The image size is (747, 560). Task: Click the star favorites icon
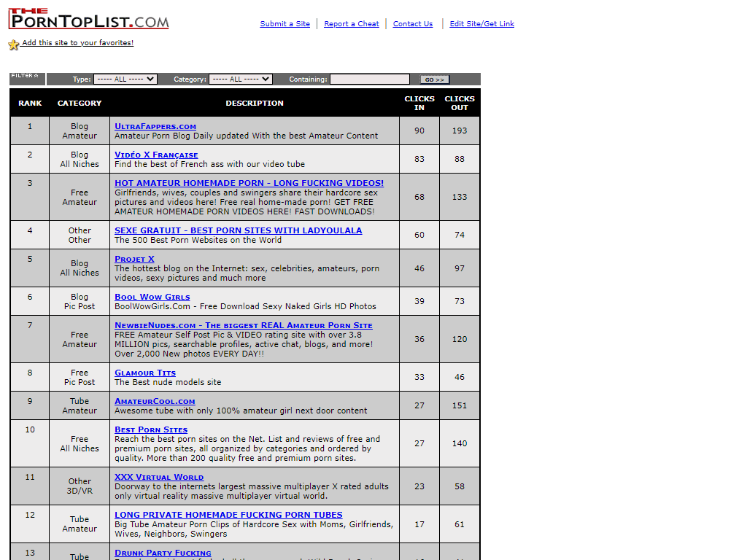13,44
